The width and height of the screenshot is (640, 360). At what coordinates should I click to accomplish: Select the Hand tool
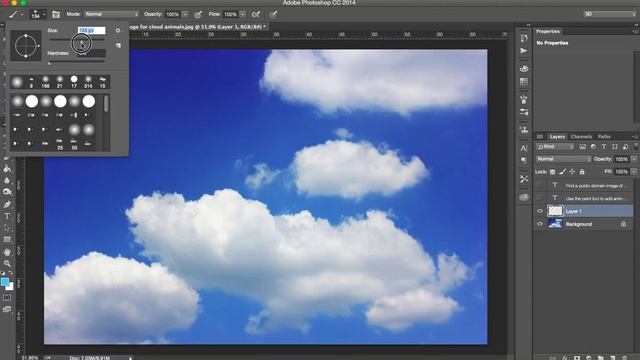tap(7, 252)
